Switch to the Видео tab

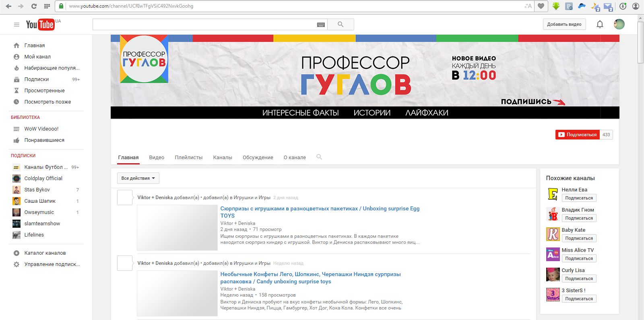[x=157, y=158]
